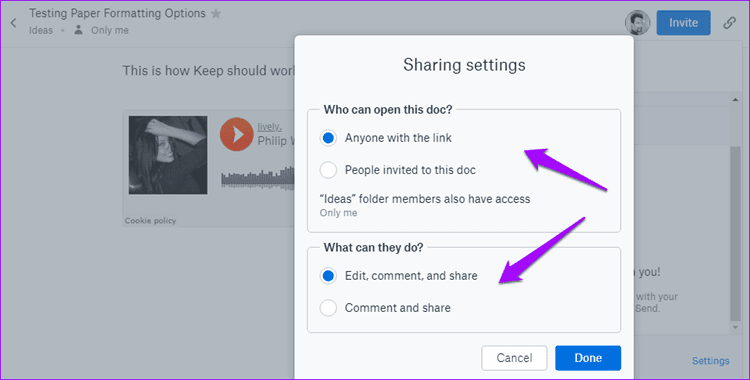The height and width of the screenshot is (380, 750).
Task: Open the user profile avatar
Action: (638, 22)
